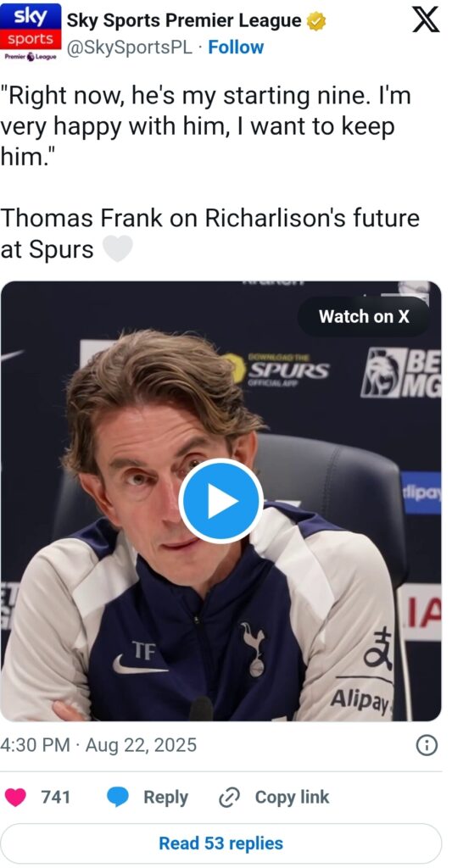Click the gold verified badge
This screenshot has height=868, width=452.
[x=316, y=21]
